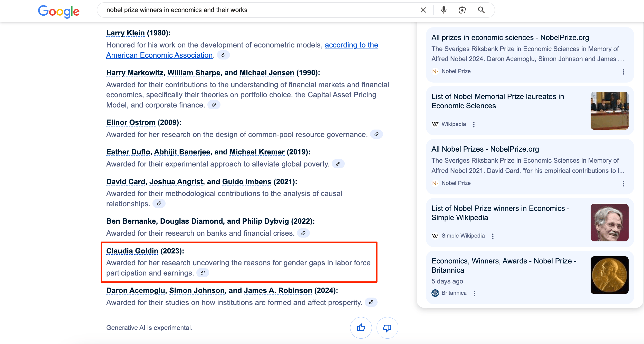Open the Abhijit Banerjee link
This screenshot has height=344, width=644.
pos(182,152)
